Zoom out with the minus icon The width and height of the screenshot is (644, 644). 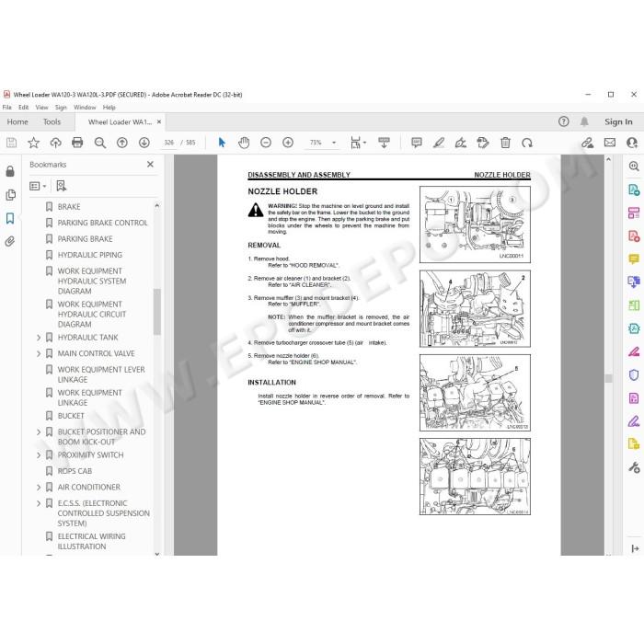pyautogui.click(x=266, y=143)
